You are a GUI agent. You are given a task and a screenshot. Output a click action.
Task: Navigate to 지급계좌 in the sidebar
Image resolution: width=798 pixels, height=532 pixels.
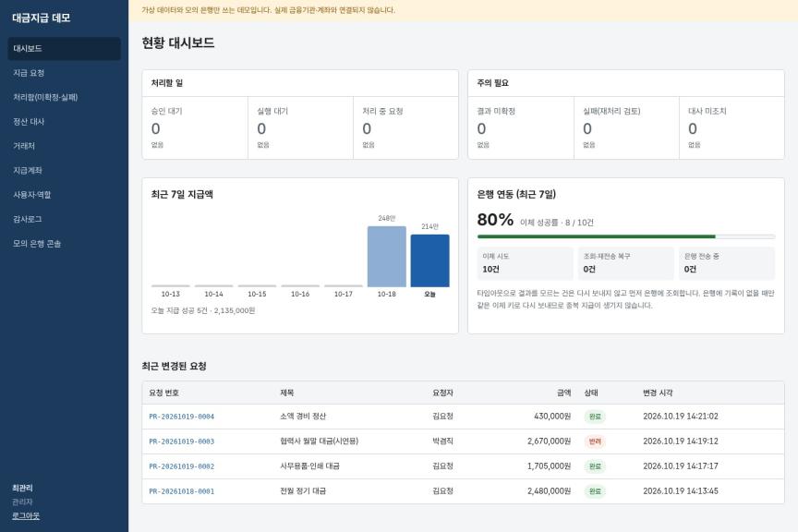tap(64, 171)
